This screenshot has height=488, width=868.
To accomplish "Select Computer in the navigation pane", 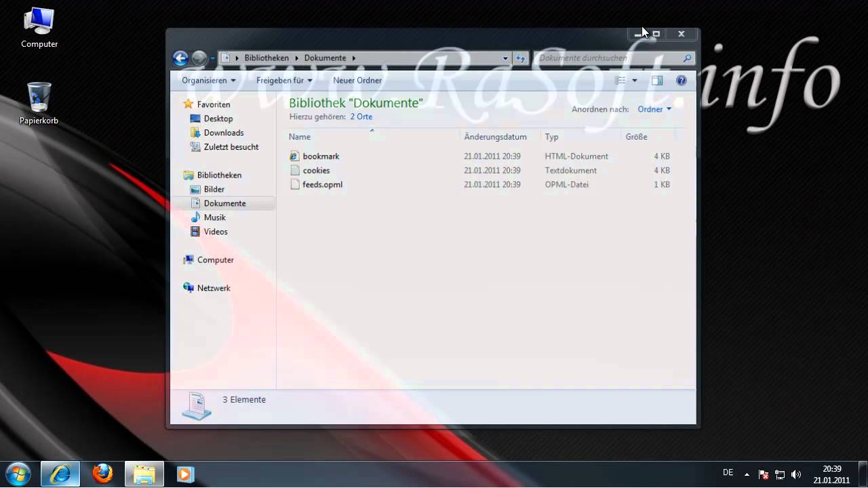I will click(x=216, y=260).
